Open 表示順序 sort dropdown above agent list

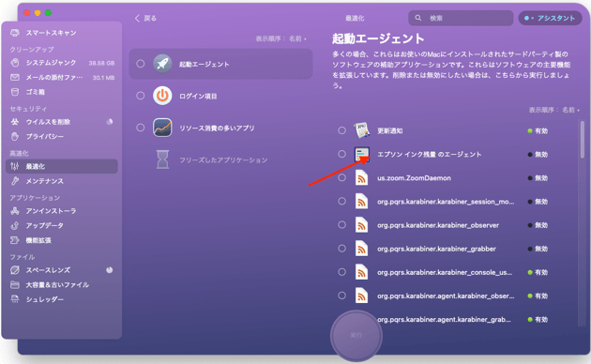click(554, 110)
